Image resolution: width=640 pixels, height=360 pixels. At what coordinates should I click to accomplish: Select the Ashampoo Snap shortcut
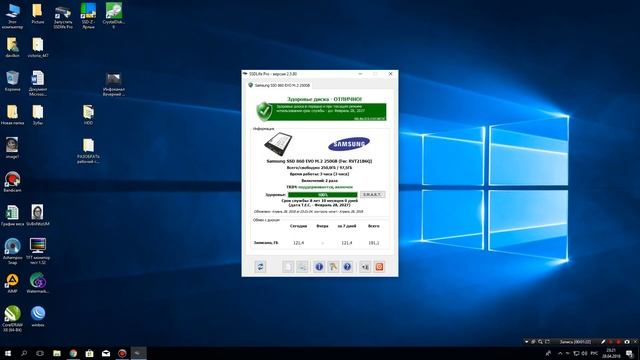12,251
